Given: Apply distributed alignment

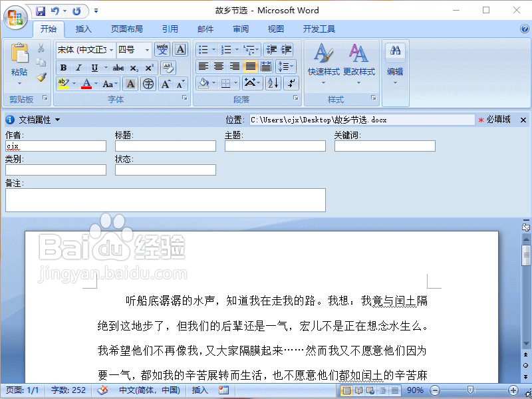Looking at the screenshot, I should click(x=266, y=66).
